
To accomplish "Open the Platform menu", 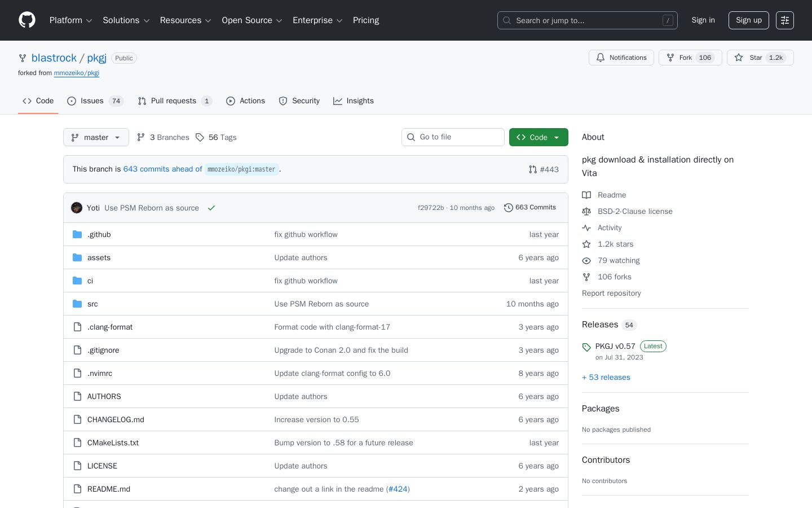I will coord(70,20).
